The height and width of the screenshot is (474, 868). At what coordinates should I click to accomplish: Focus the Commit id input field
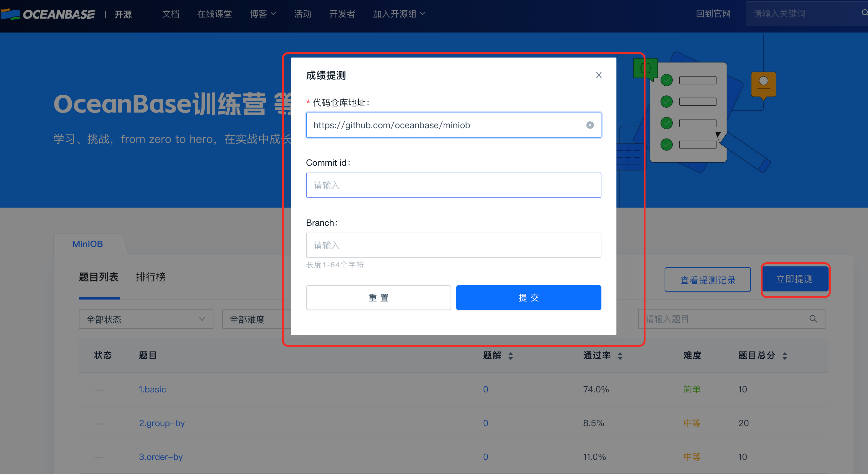click(x=453, y=185)
